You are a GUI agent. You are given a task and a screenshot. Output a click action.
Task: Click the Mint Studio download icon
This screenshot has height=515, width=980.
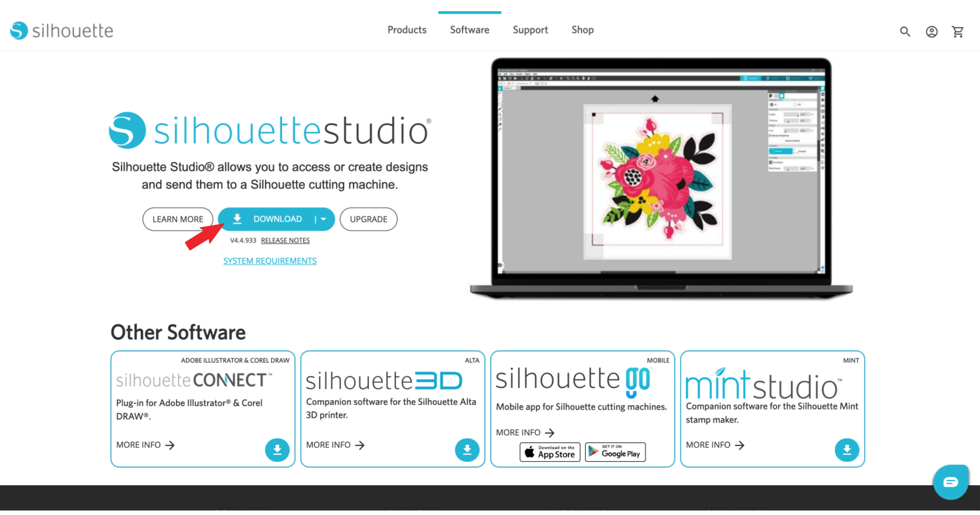coord(848,448)
